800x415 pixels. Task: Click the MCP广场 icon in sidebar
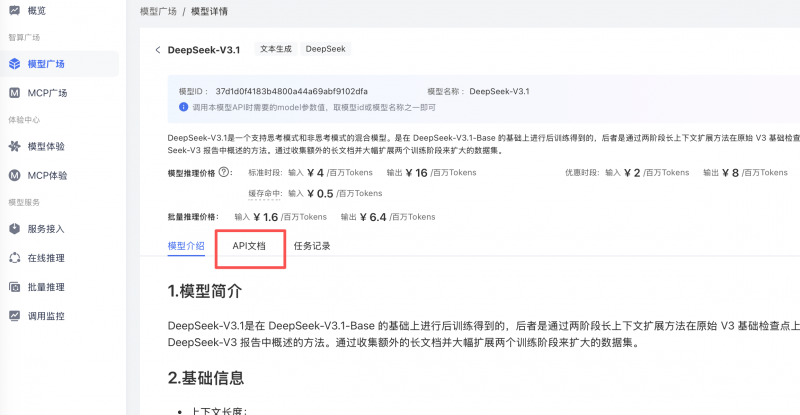pyautogui.click(x=15, y=93)
